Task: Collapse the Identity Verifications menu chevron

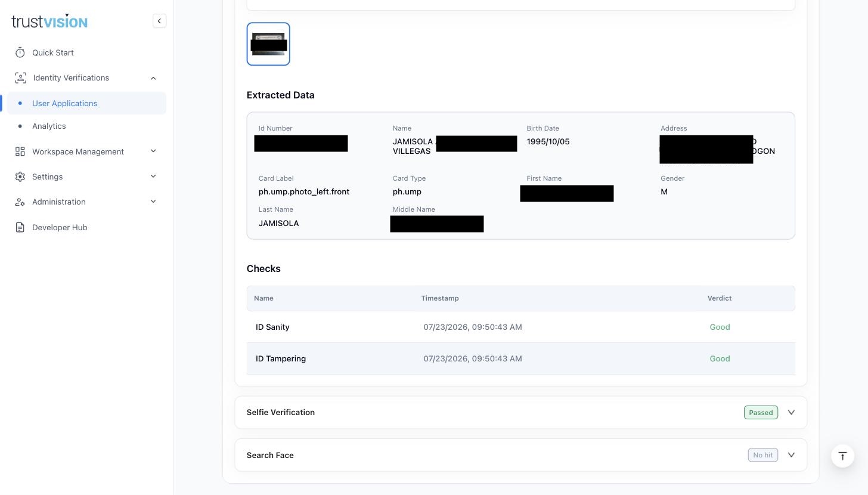Action: 153,78
